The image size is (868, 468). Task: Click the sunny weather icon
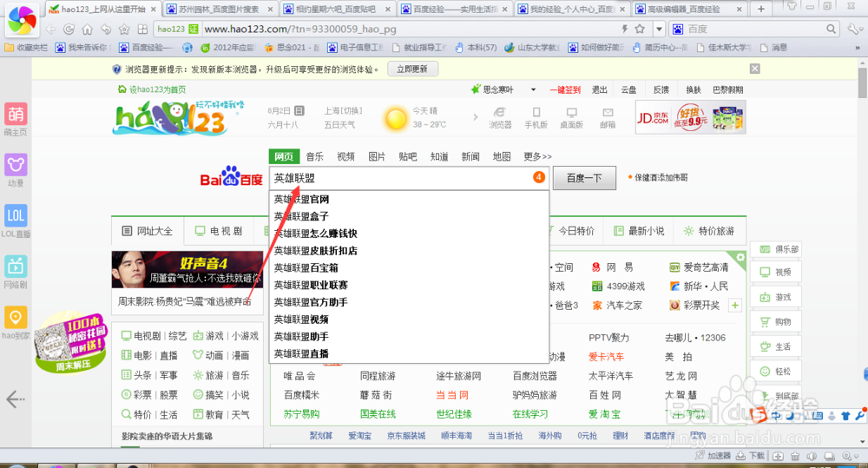[396, 119]
